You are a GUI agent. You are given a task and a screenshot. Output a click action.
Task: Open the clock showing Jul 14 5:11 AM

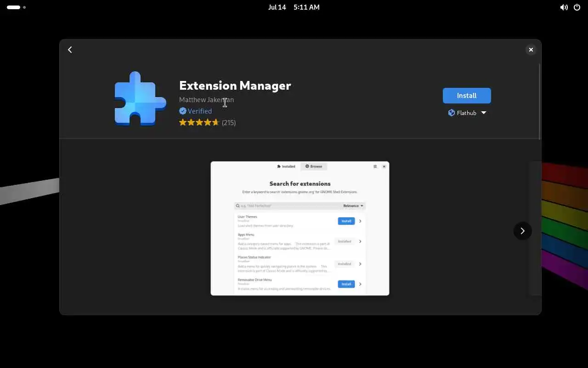pos(294,7)
